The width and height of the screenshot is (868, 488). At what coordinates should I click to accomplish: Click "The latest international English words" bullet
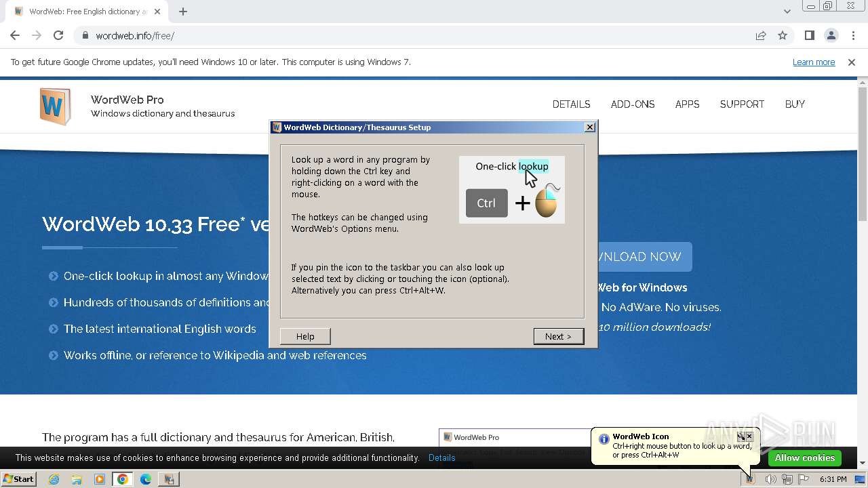(160, 329)
